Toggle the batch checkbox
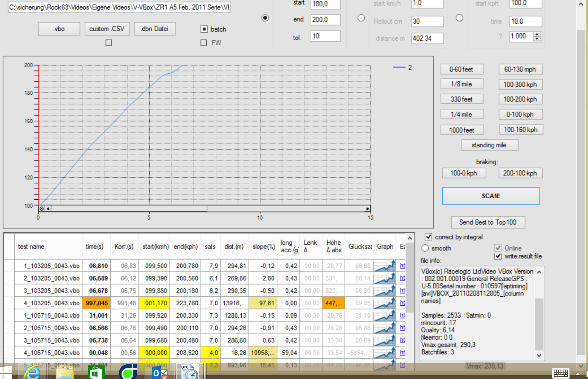The height and width of the screenshot is (379, 588). tap(204, 29)
